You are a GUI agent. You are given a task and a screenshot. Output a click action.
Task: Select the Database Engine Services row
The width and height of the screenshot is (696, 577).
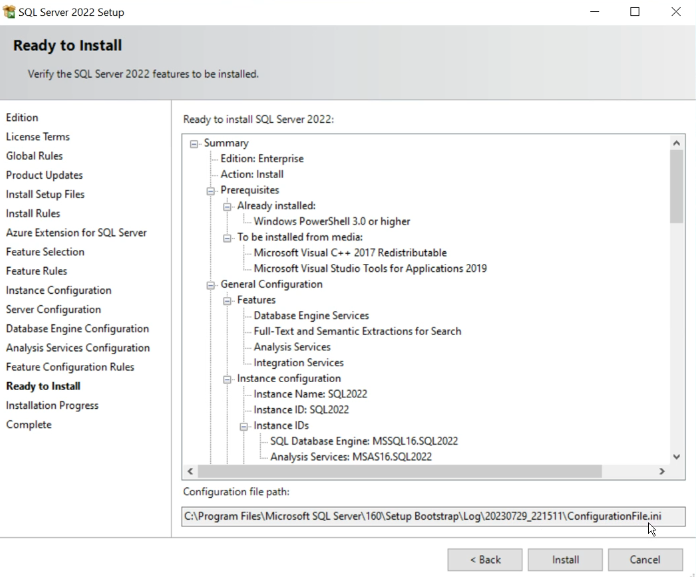tap(311, 316)
